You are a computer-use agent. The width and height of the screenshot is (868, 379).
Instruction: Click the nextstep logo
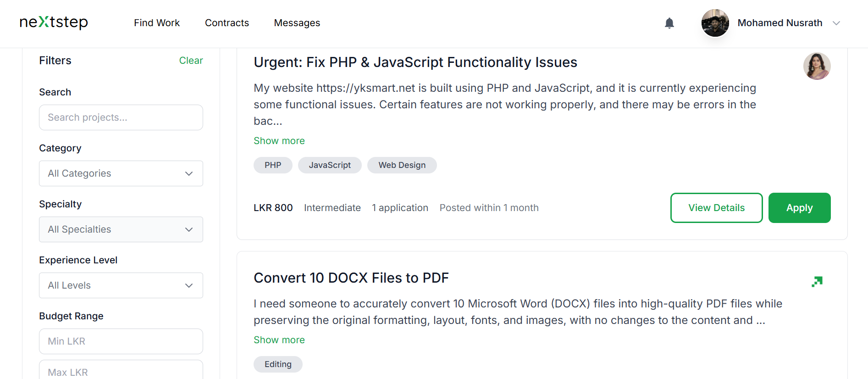point(54,22)
